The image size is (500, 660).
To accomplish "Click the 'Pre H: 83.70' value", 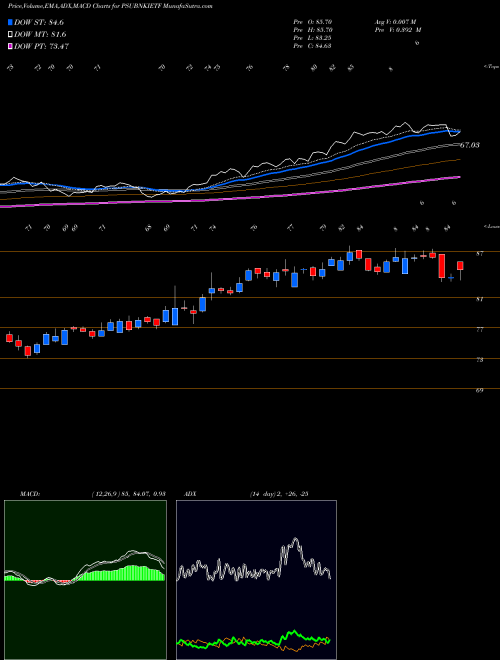I will [x=313, y=30].
